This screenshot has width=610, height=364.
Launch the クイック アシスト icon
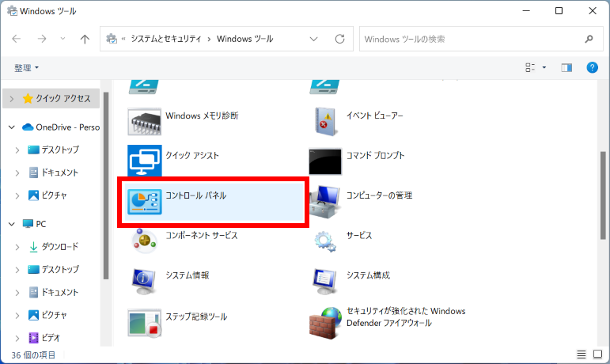point(144,161)
